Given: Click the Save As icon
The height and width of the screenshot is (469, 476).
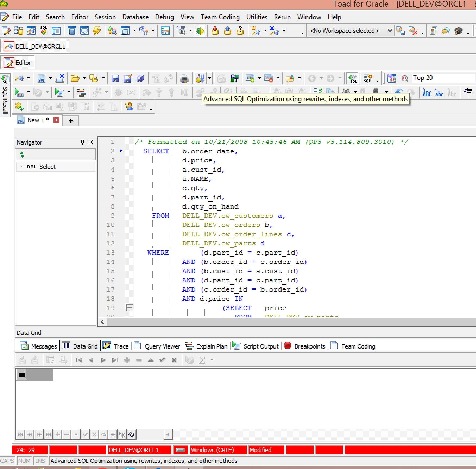Looking at the screenshot, I should (x=128, y=79).
